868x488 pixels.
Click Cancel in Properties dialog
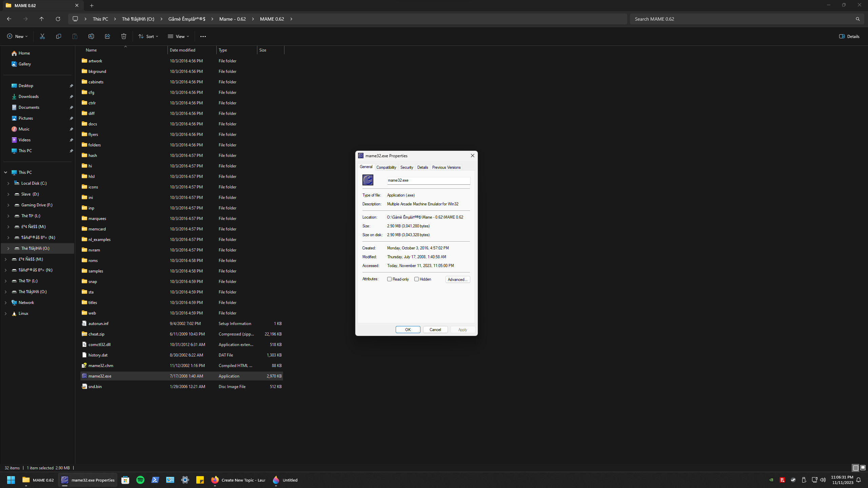435,330
